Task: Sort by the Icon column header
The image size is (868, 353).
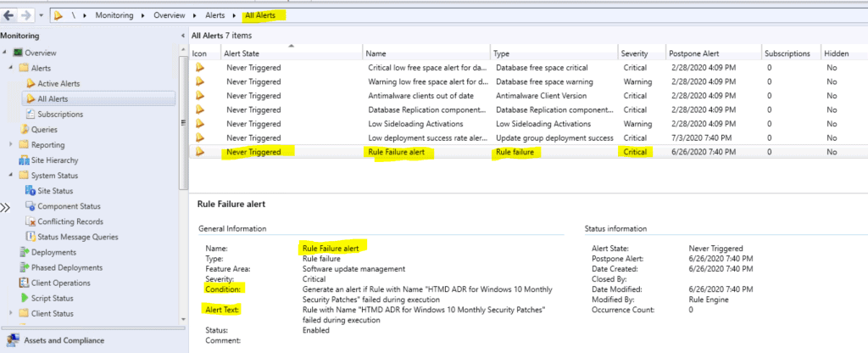Action: (204, 53)
